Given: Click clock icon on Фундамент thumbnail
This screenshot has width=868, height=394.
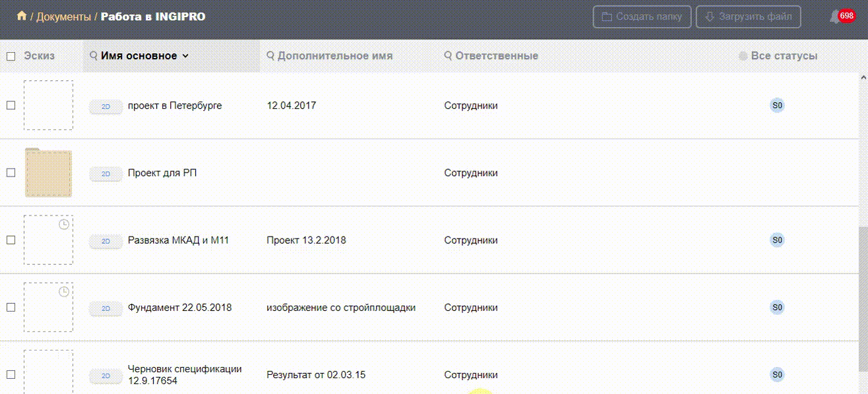Looking at the screenshot, I should (64, 292).
